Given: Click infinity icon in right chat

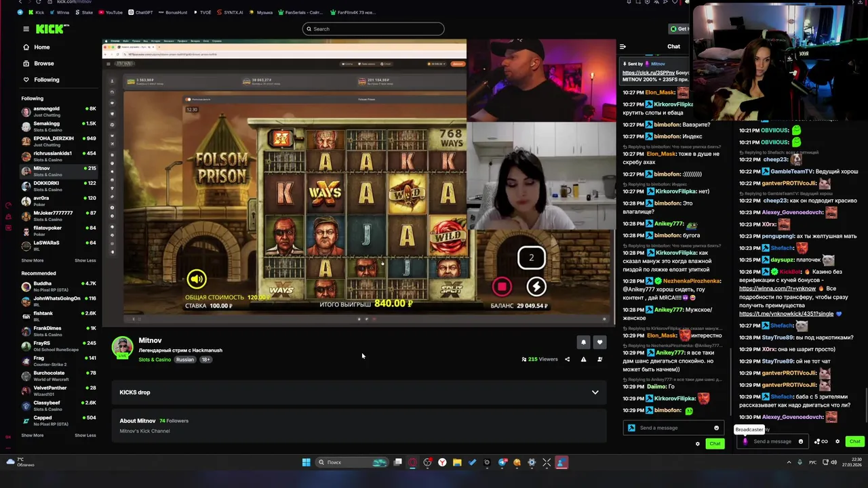Looking at the screenshot, I should 824,441.
